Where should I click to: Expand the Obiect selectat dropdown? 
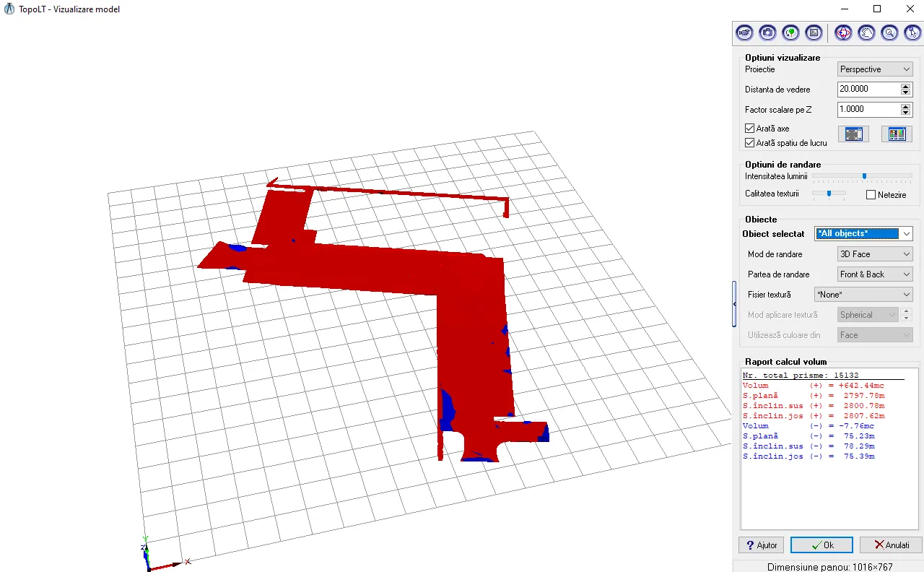tap(863, 234)
